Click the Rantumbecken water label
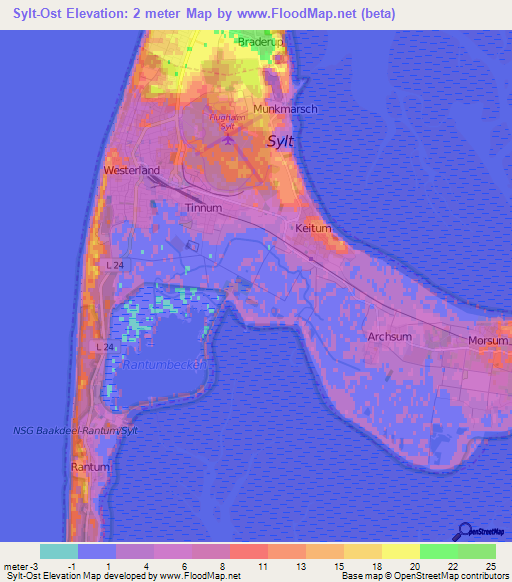Viewport: 512px width, 582px height. coord(164,365)
